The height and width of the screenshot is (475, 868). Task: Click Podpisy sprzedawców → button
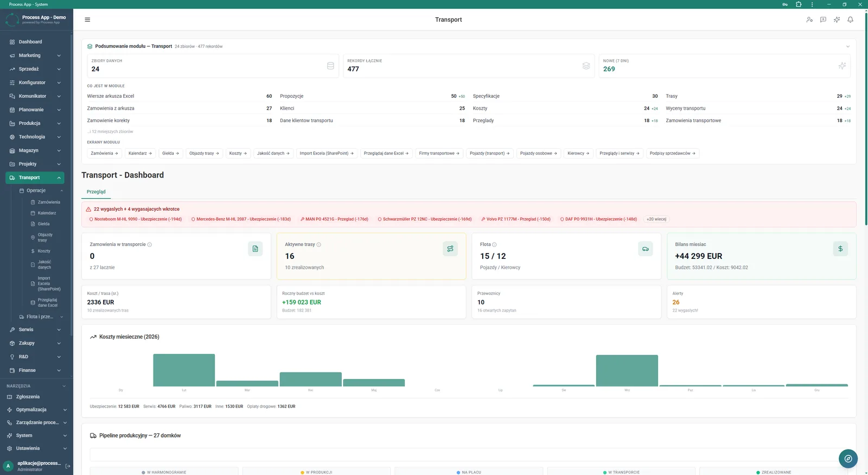673,153
